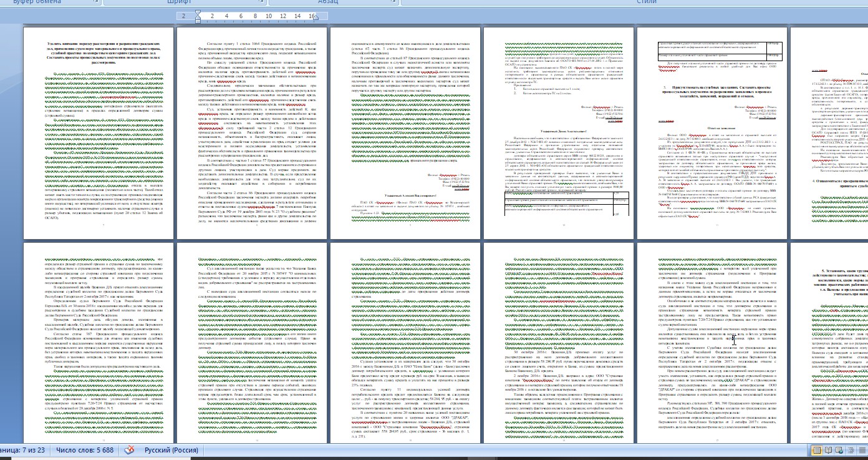This screenshot has height=460, width=868.
Task: Open language setting Русский (Россия)
Action: coord(171,450)
